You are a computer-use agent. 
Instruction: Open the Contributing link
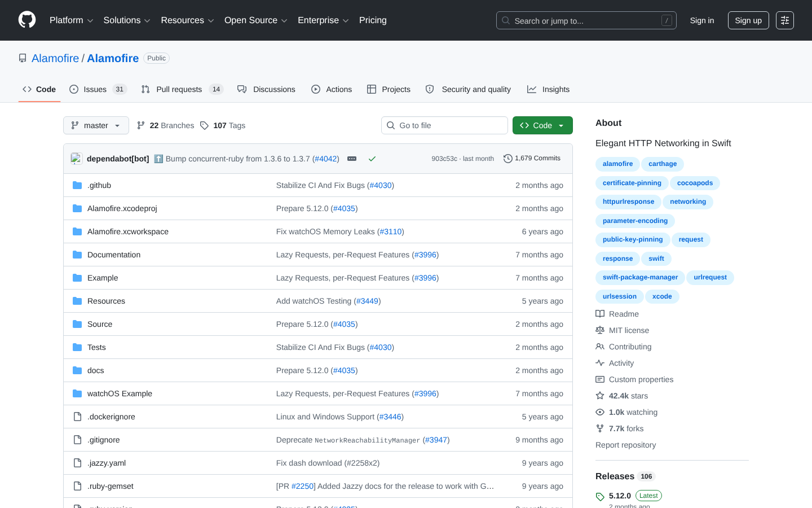pyautogui.click(x=630, y=347)
